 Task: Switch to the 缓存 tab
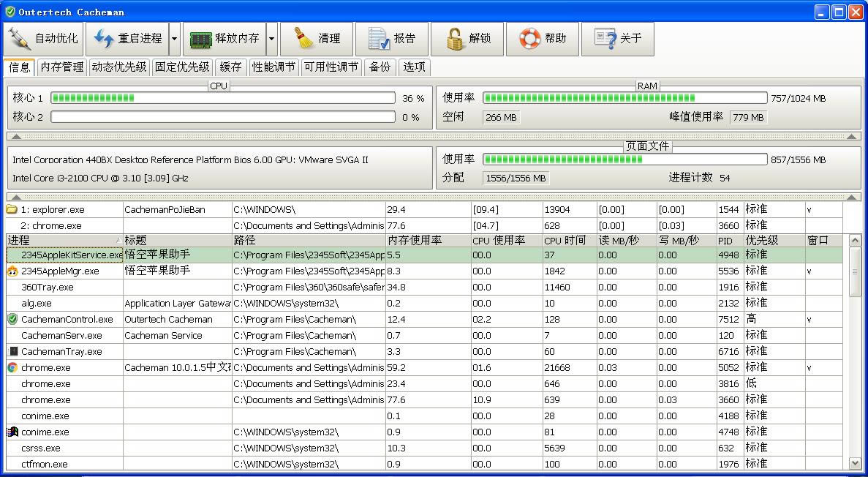(x=230, y=67)
